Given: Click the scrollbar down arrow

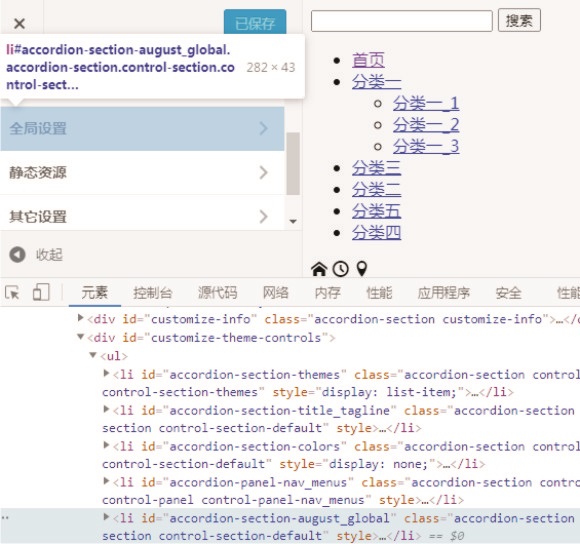Looking at the screenshot, I should point(293,222).
